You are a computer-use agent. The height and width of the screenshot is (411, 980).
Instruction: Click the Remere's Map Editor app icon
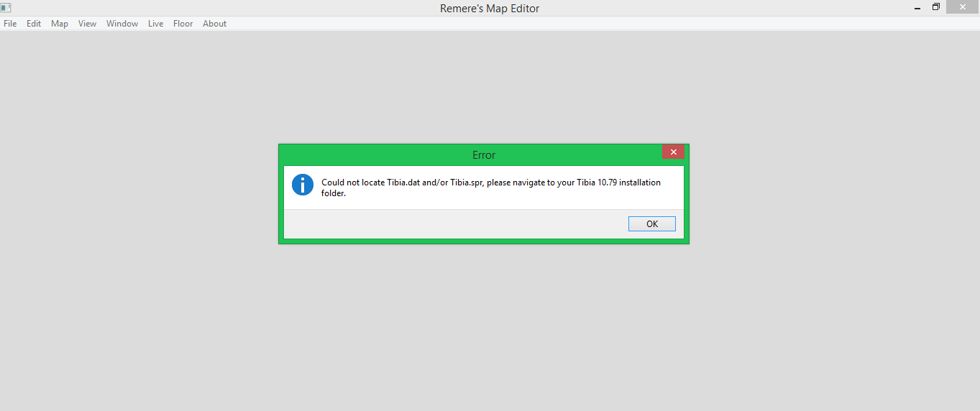click(6, 8)
